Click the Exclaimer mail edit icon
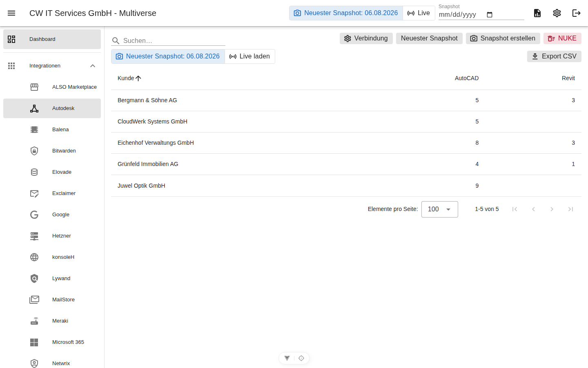Image resolution: width=588 pixels, height=368 pixels. coord(34,193)
